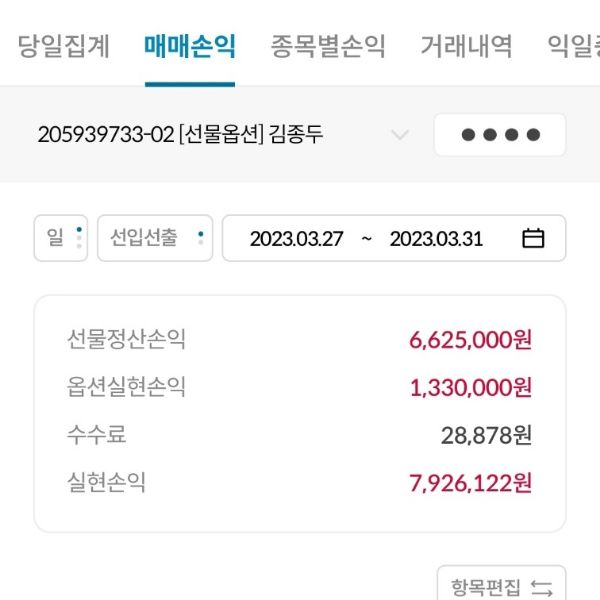600x600 pixels.
Task: Click the 수수료 value 28,878원
Action: pos(486,435)
